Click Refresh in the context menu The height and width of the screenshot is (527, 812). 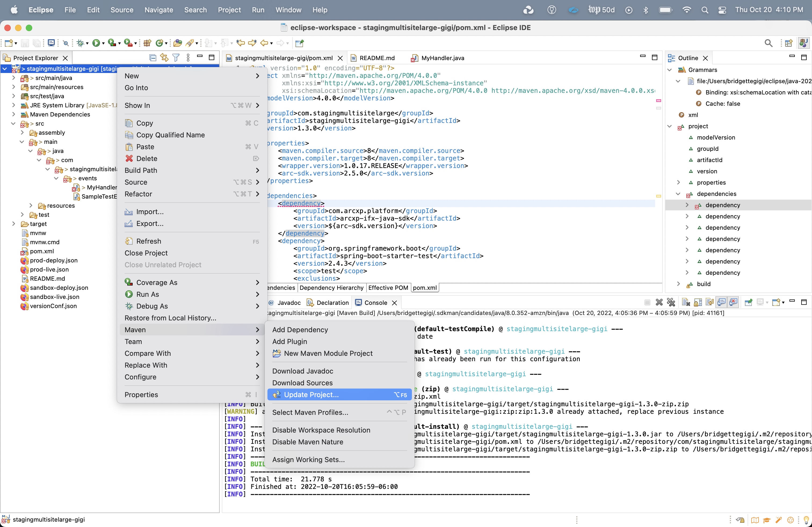[192, 241]
